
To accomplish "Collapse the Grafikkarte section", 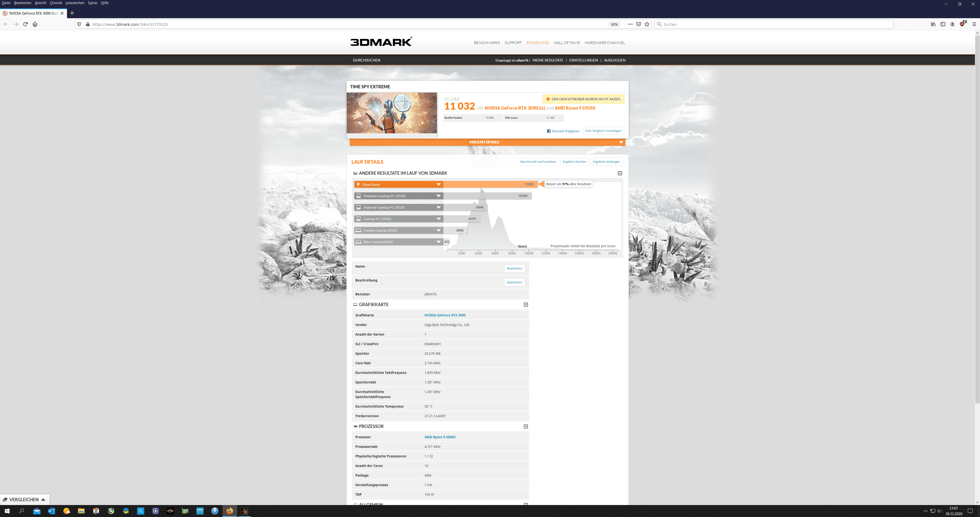I will click(526, 304).
